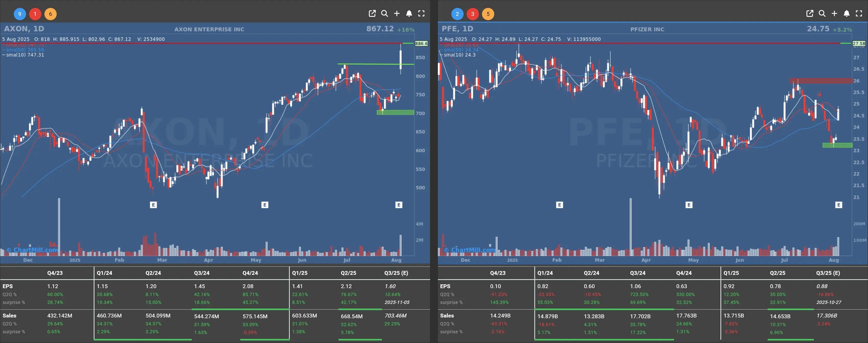
Task: Click PFE Q4/23 EPS surprise 145.39%
Action: click(499, 302)
